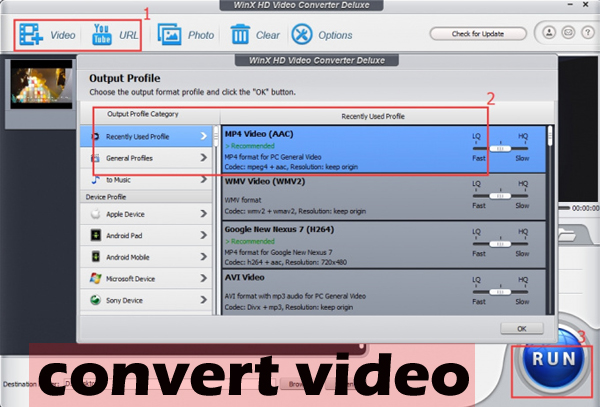Click the Microsoft Device Windows icon

(x=95, y=278)
